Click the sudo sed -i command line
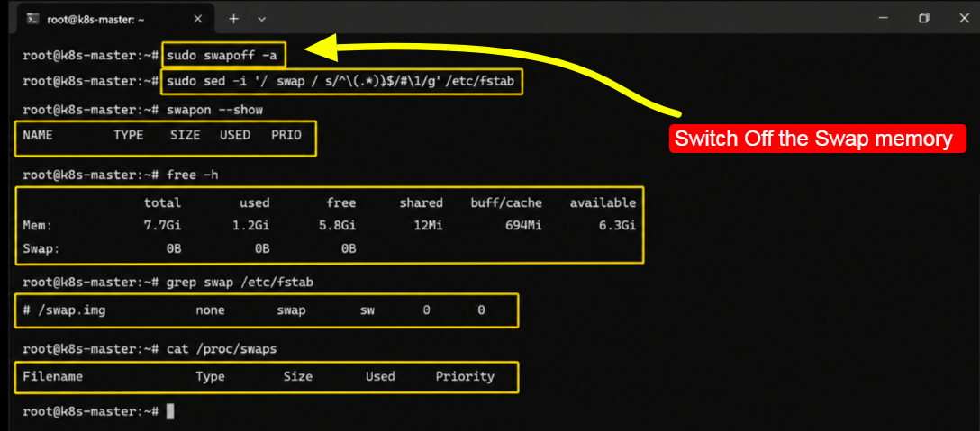 (342, 81)
